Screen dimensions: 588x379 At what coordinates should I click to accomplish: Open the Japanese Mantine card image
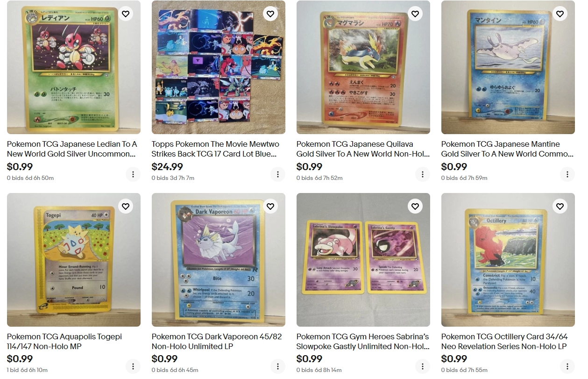pos(508,67)
